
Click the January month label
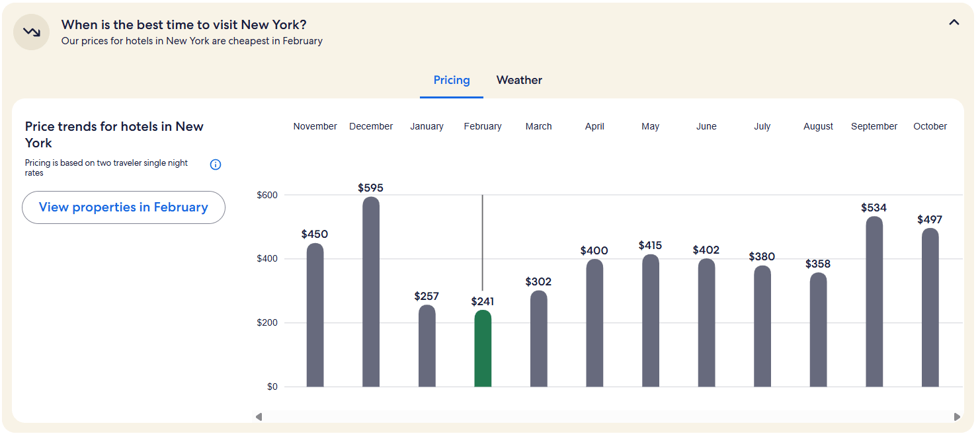click(x=427, y=126)
